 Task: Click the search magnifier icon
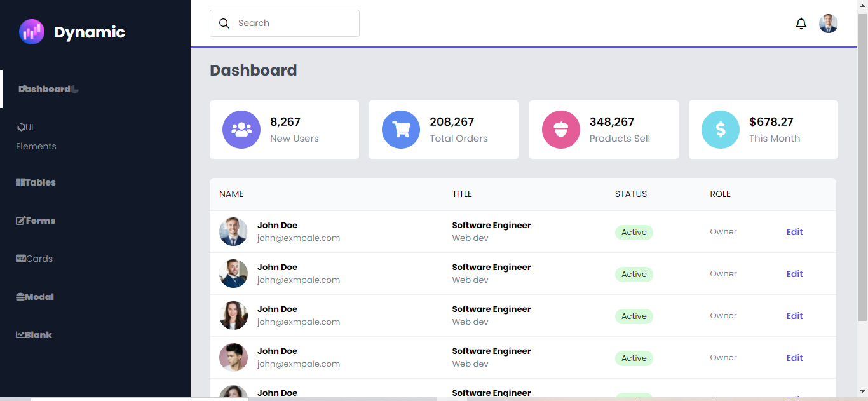[x=224, y=24]
